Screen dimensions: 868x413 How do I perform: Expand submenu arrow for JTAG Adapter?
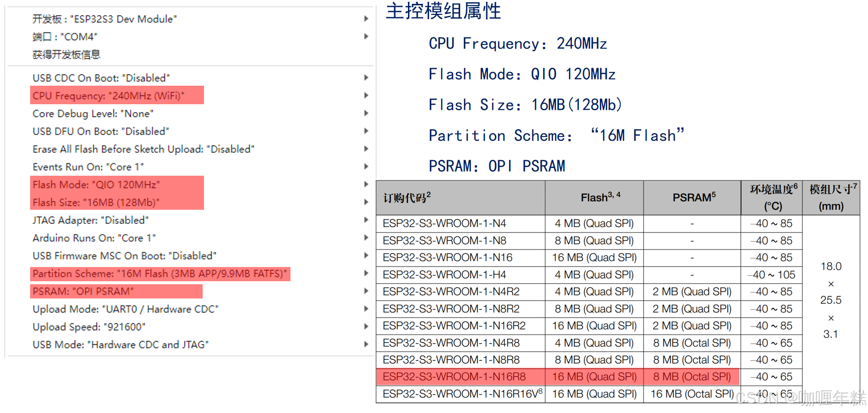pyautogui.click(x=366, y=220)
